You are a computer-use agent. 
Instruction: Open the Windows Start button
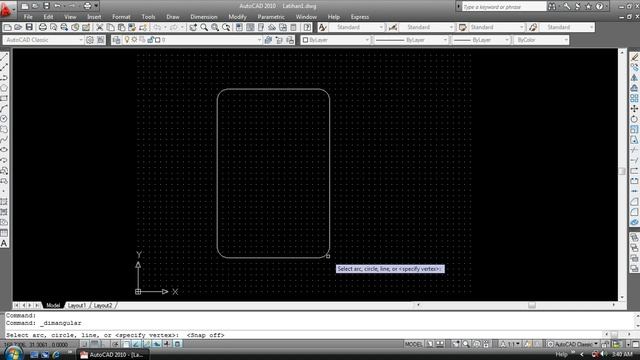tap(13, 354)
